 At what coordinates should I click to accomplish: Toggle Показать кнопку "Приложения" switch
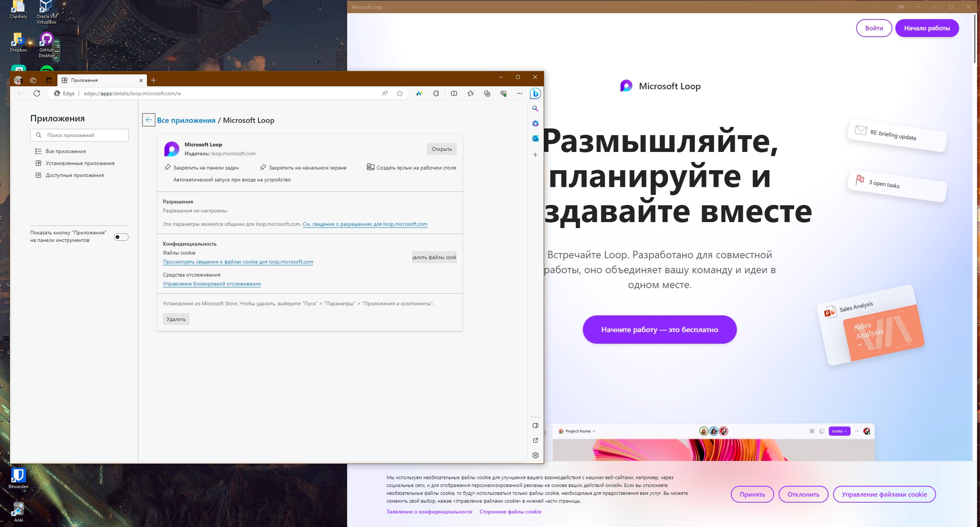click(x=121, y=237)
